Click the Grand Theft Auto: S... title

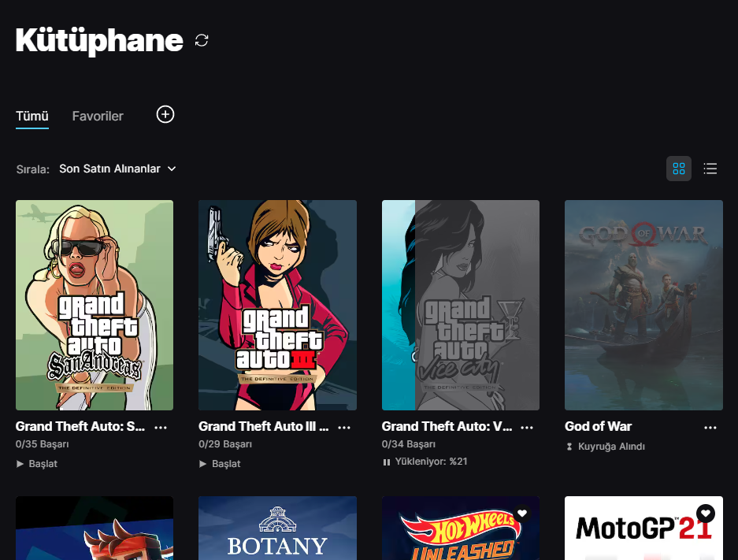80,426
